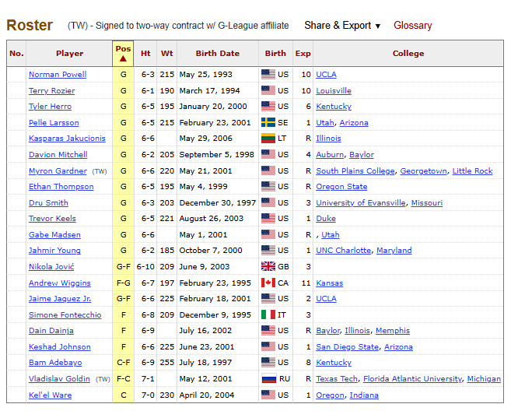The height and width of the screenshot is (411, 532).
Task: Click US flag icon in Bam Adebayo row
Action: [268, 363]
